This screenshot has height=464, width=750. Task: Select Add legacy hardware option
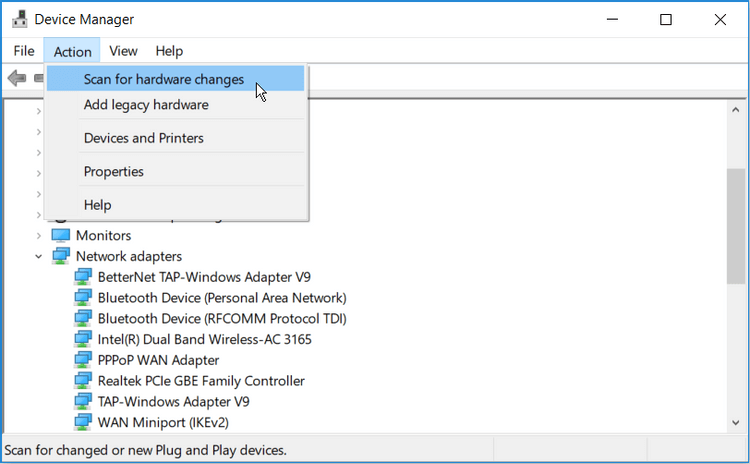pyautogui.click(x=146, y=105)
